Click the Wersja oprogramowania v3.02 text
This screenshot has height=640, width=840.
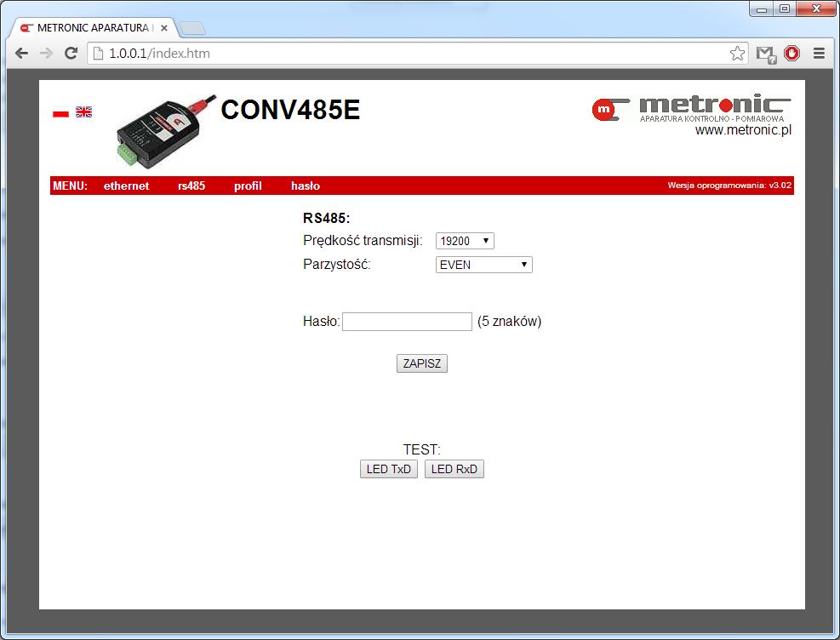pyautogui.click(x=729, y=186)
